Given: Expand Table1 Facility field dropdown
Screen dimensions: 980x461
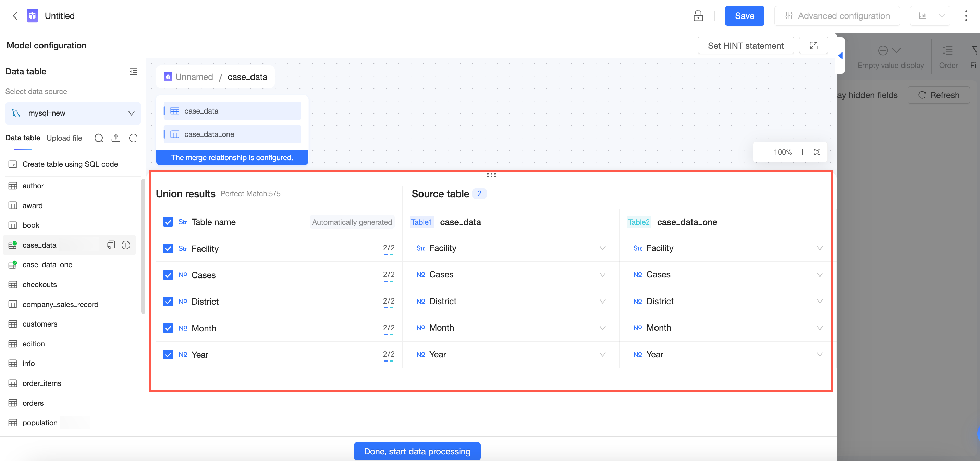Looking at the screenshot, I should pyautogui.click(x=603, y=248).
